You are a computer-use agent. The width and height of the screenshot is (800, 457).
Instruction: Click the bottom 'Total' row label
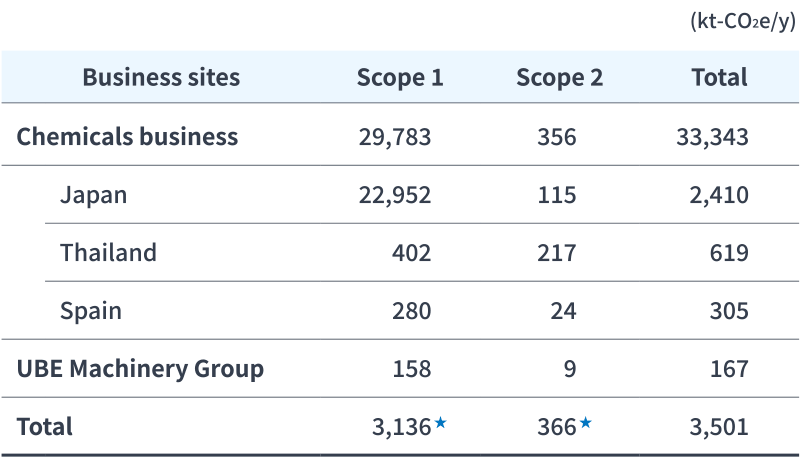(44, 427)
